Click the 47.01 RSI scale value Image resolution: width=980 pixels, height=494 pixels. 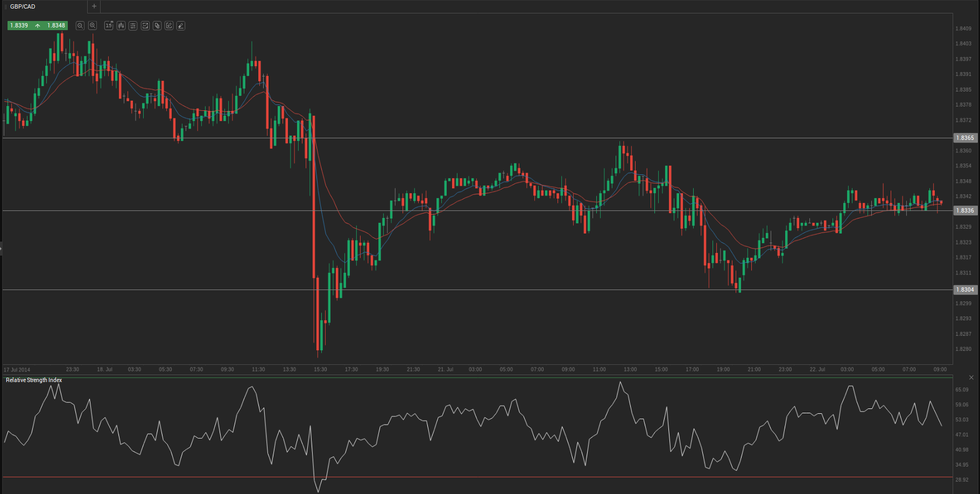[x=962, y=435]
